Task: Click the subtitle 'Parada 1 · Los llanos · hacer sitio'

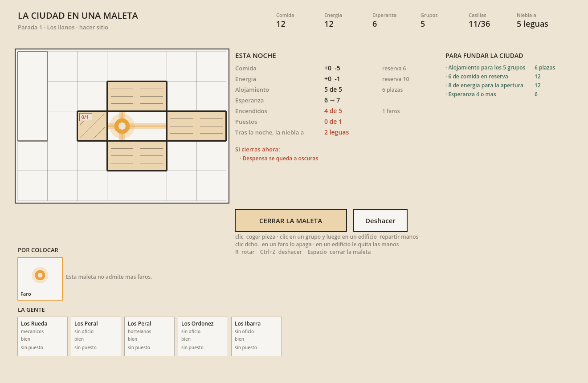Action: [x=63, y=28]
